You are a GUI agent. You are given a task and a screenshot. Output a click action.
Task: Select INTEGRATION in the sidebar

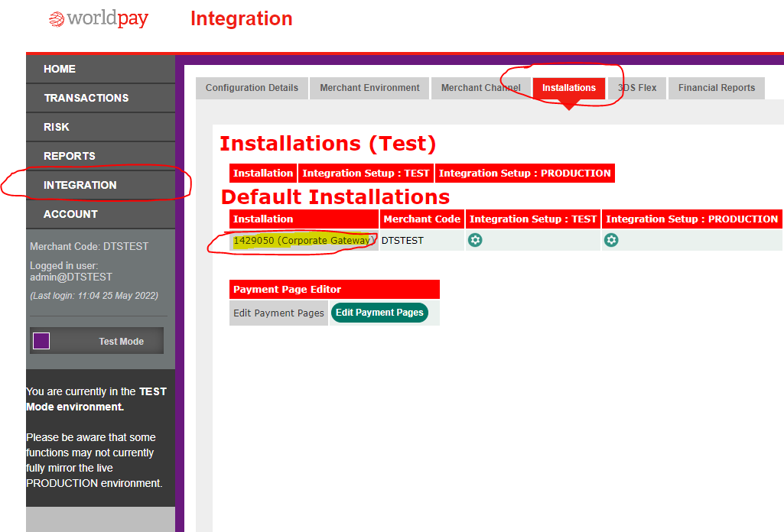(x=100, y=185)
